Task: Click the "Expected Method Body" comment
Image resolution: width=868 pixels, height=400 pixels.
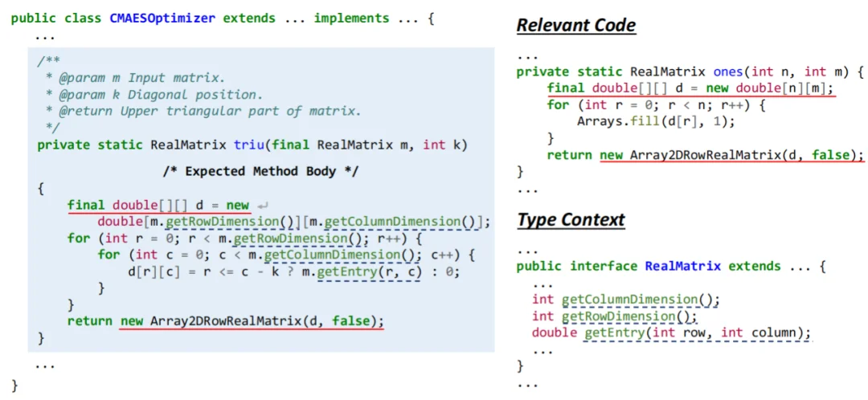Action: [x=260, y=171]
